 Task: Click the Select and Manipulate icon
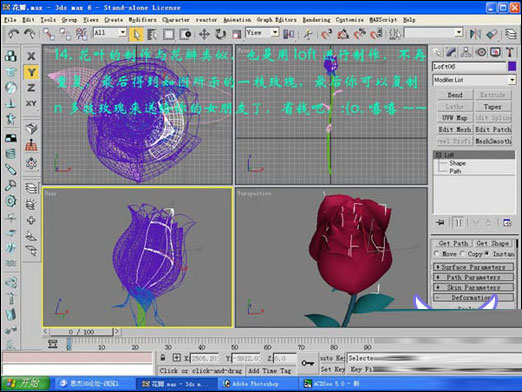308,34
